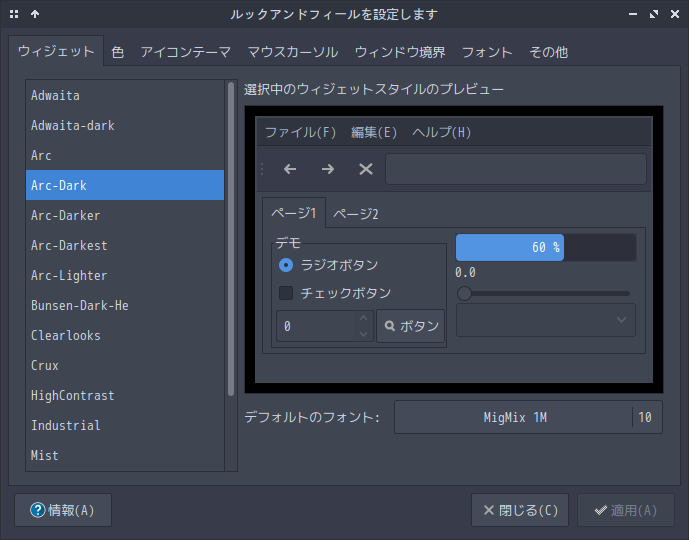Open the empty combo box dropdown in preview
Viewport: 689px width, 540px height.
click(x=546, y=320)
